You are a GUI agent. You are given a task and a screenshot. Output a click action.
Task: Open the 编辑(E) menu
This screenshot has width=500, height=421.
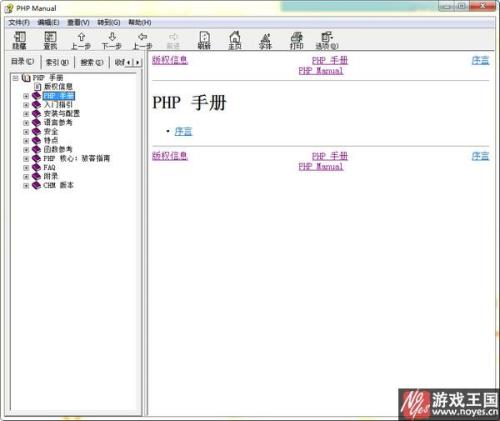[48, 23]
